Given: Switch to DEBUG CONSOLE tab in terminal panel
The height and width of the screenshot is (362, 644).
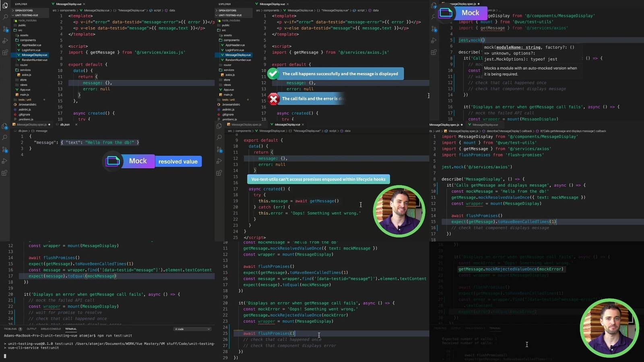Looking at the screenshot, I should (x=51, y=329).
